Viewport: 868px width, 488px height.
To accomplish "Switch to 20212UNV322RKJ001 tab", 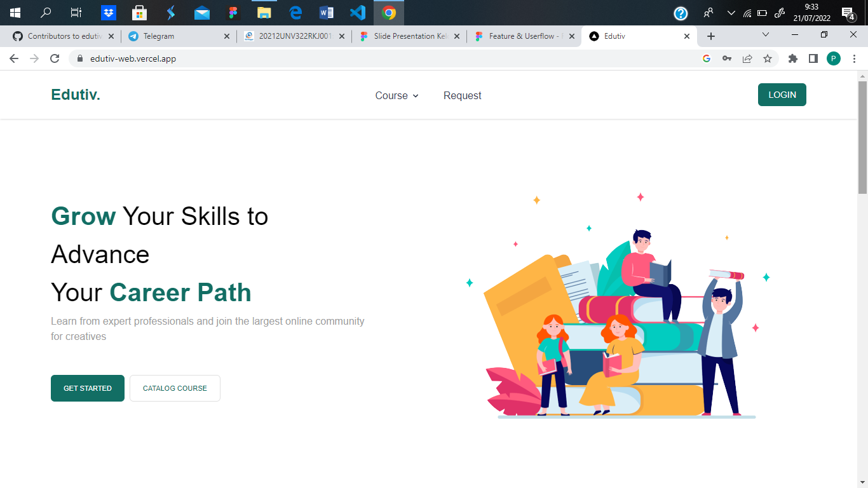I will tap(294, 36).
